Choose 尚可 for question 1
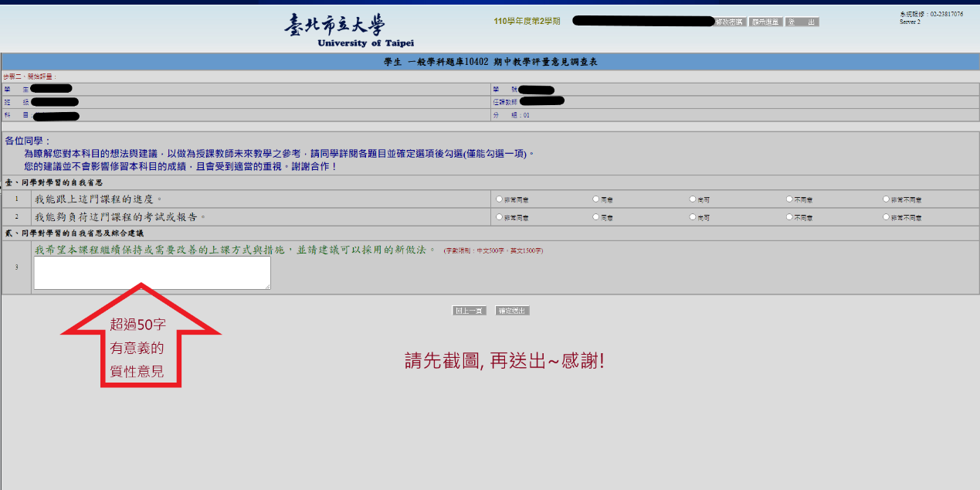980x490 pixels. (x=693, y=199)
